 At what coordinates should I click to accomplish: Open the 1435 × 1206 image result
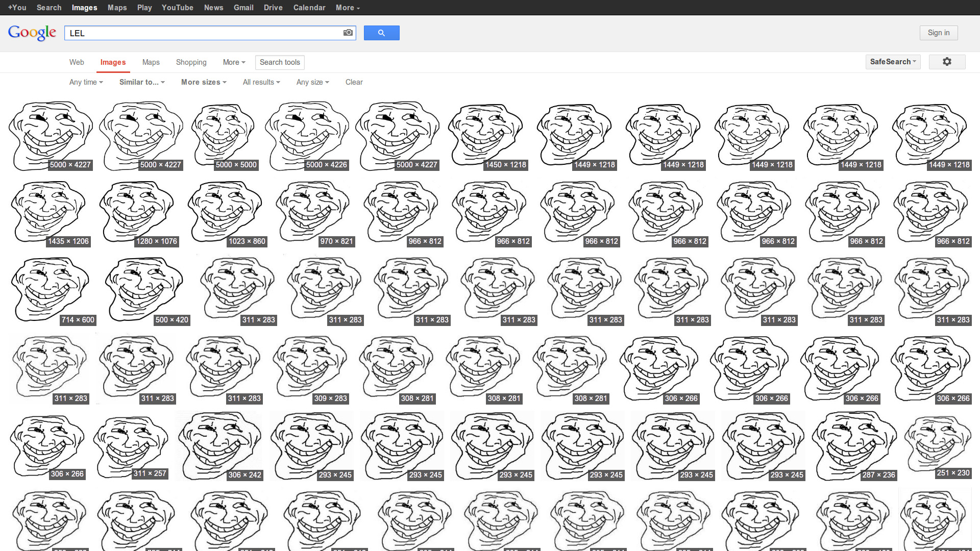[50, 213]
